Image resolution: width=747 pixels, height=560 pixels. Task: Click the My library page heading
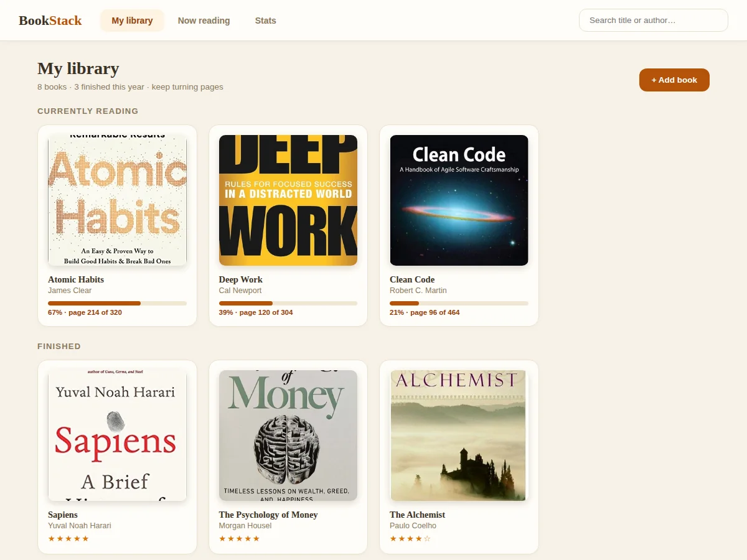point(78,68)
